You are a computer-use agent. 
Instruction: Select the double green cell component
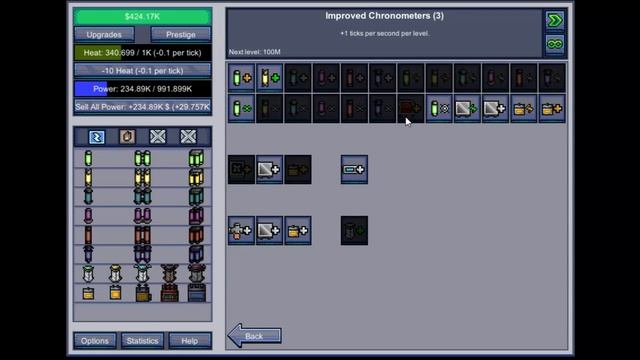142,158
